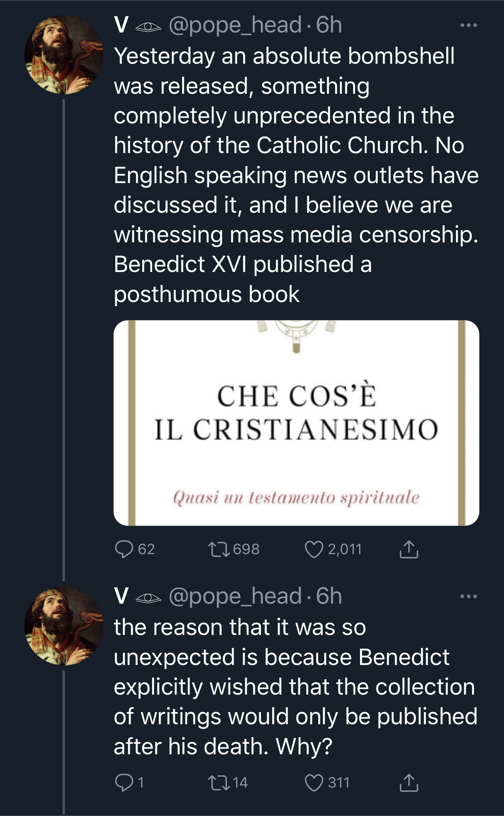504x816 pixels.
Task: Tap the display name V on first tweet
Action: point(121,25)
